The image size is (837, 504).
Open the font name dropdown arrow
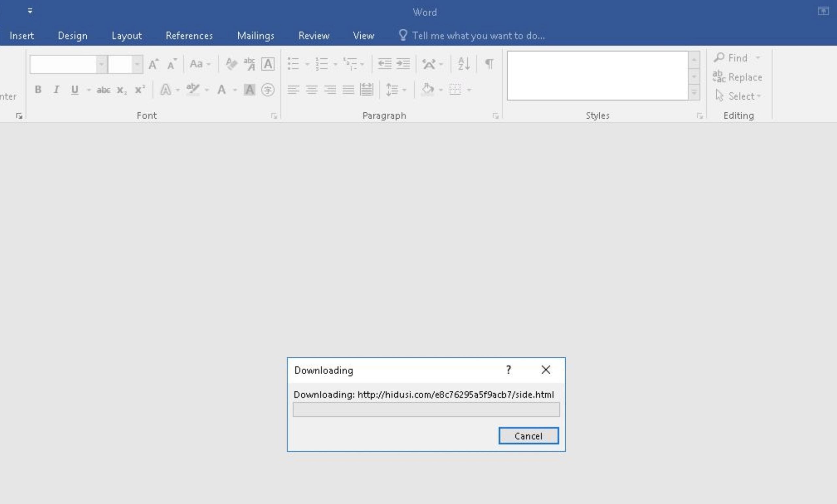click(101, 64)
